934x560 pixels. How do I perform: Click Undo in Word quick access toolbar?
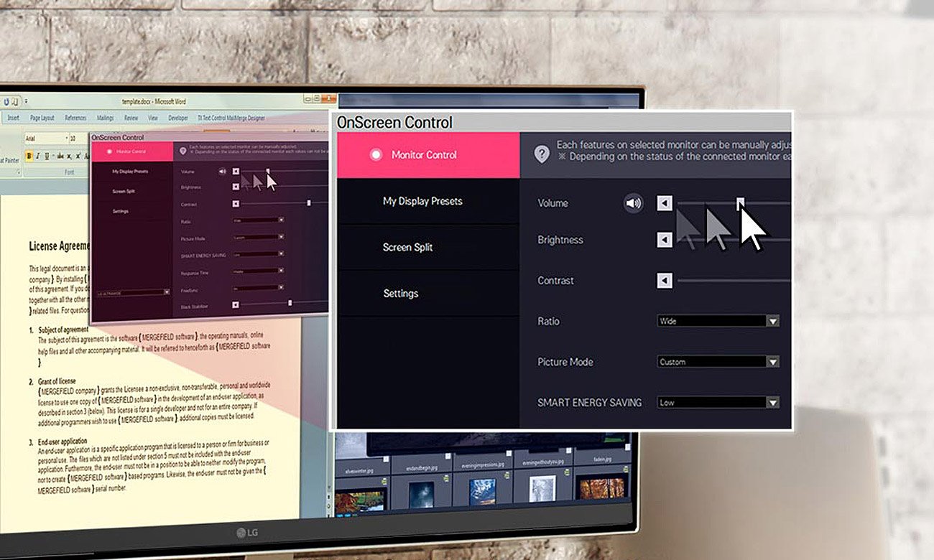coord(6,101)
